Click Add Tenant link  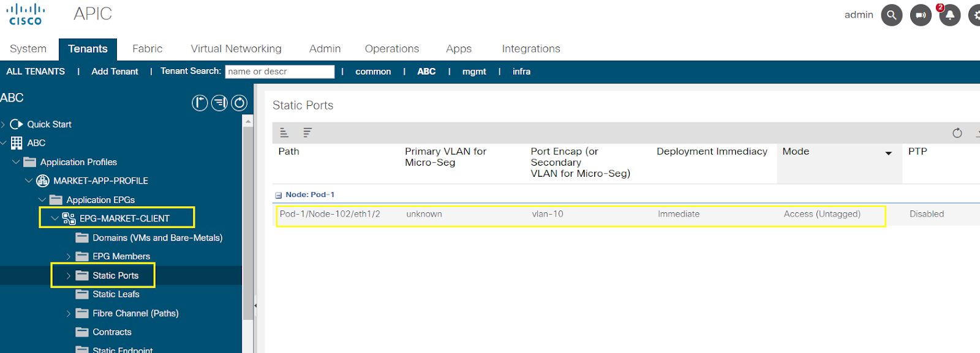pyautogui.click(x=115, y=72)
